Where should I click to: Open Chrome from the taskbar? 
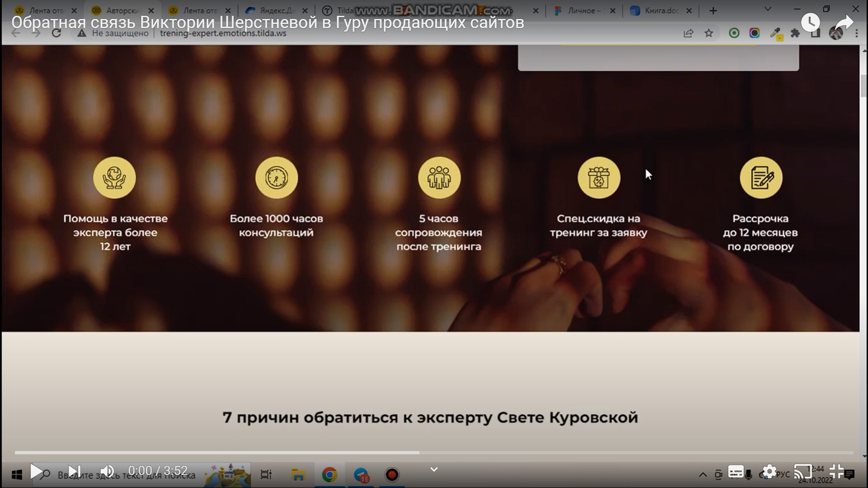tap(329, 475)
